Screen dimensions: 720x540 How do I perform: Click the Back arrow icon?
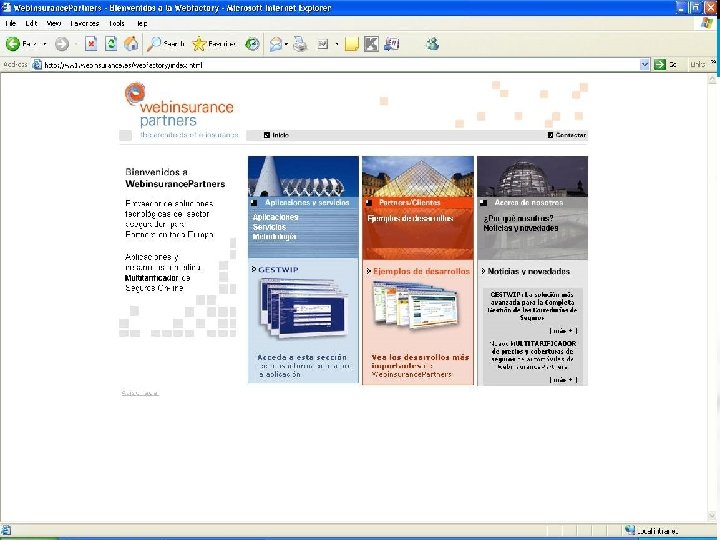[12, 44]
